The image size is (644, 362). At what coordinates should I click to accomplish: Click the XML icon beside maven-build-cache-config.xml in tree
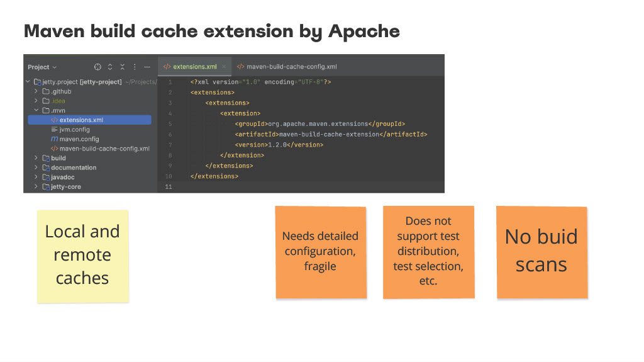tap(54, 149)
